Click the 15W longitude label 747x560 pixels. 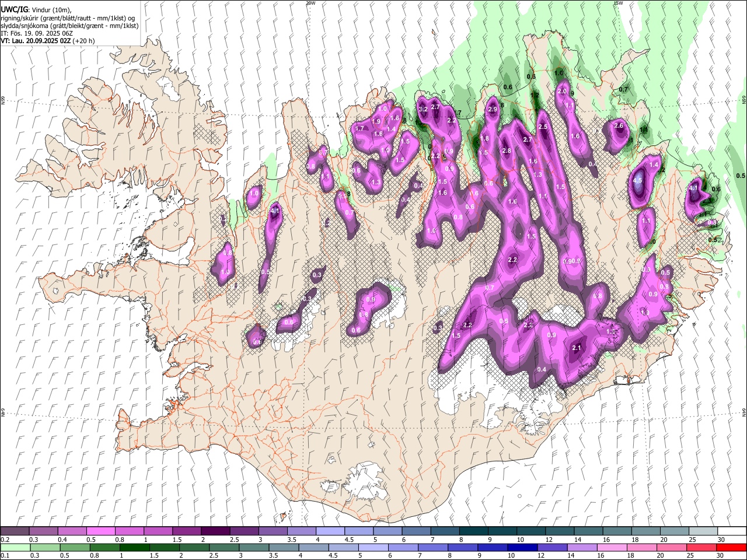618,3
